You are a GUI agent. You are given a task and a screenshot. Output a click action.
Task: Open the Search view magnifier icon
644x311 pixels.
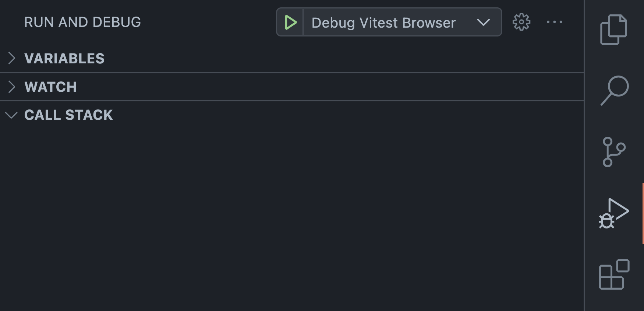point(614,90)
